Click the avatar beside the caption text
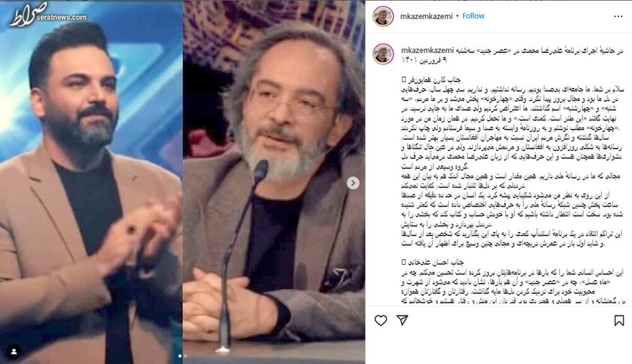 (383, 54)
